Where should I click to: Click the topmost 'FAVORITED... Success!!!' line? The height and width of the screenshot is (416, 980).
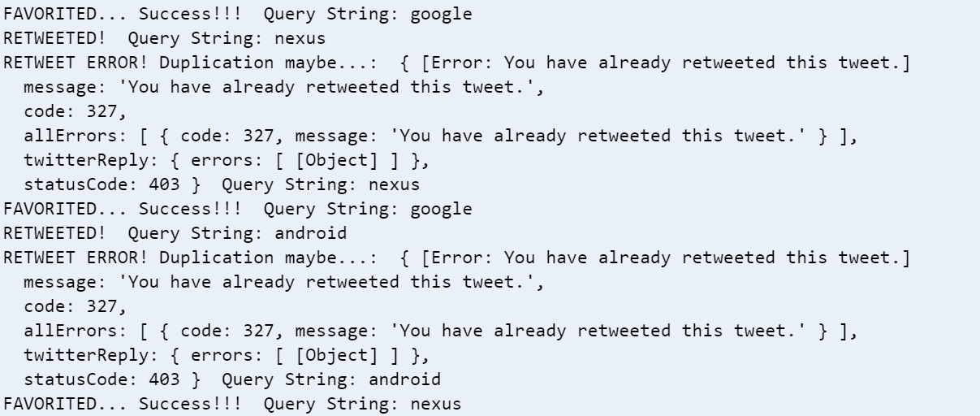pos(238,15)
